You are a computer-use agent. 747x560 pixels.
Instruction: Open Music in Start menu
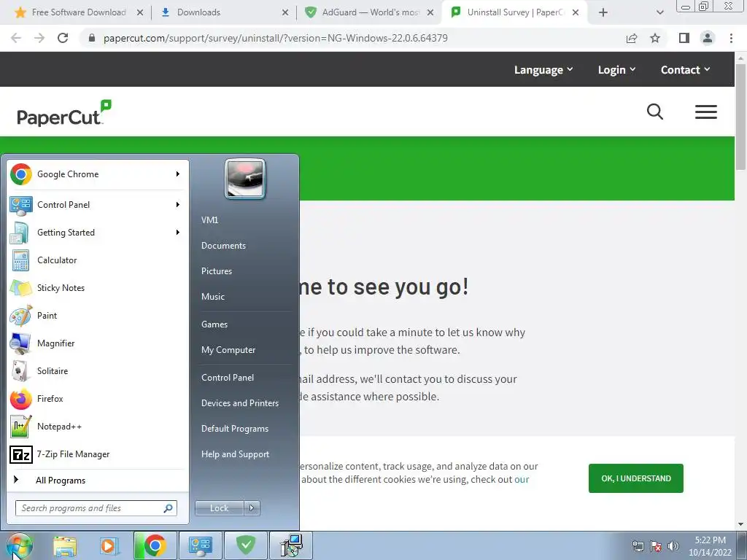click(213, 297)
